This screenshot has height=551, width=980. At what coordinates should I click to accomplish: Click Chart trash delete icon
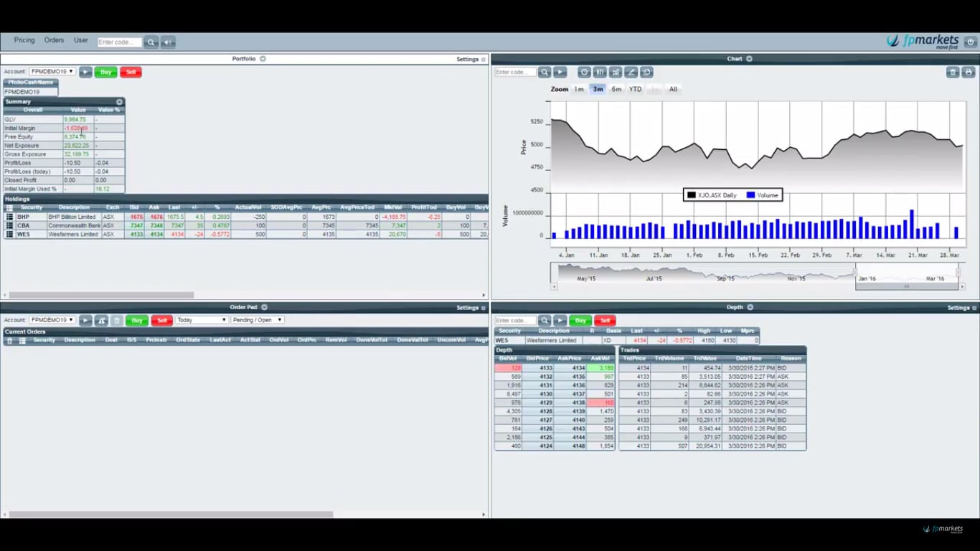pos(953,72)
